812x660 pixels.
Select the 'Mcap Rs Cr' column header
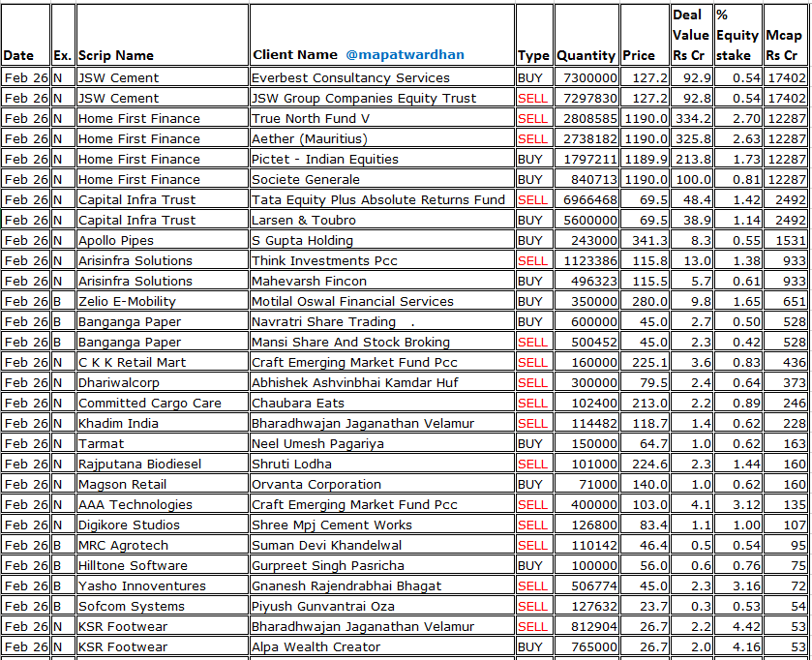(x=785, y=35)
